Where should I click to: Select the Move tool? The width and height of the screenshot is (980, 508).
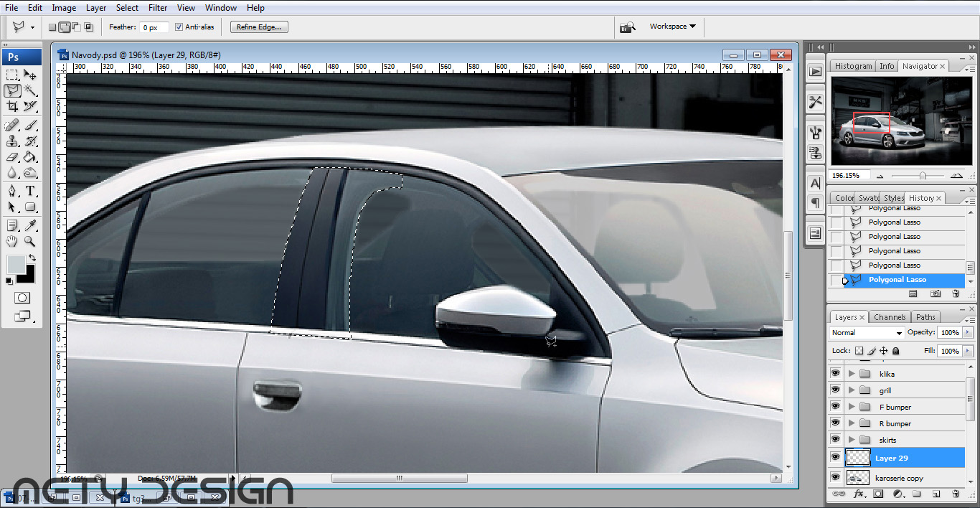[x=30, y=75]
